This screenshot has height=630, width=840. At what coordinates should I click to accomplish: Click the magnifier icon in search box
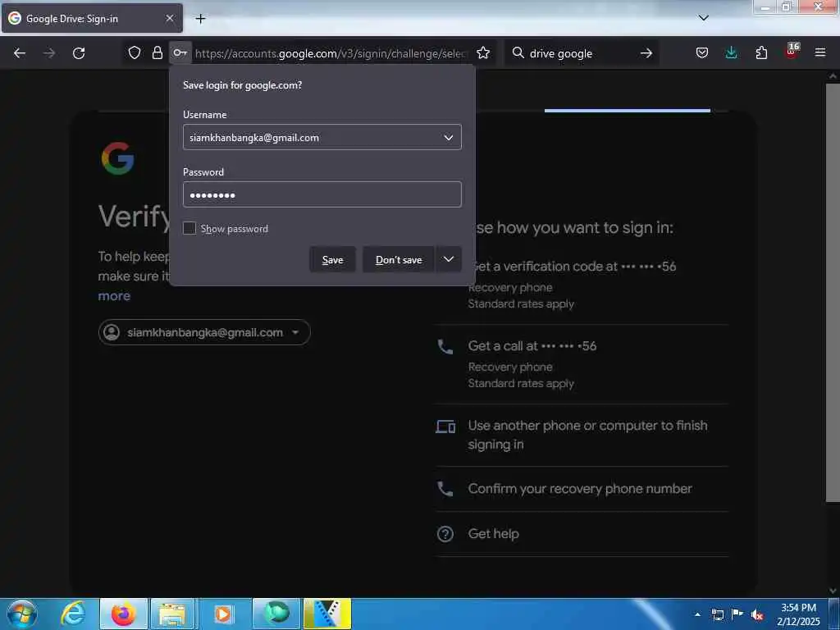[x=518, y=52]
